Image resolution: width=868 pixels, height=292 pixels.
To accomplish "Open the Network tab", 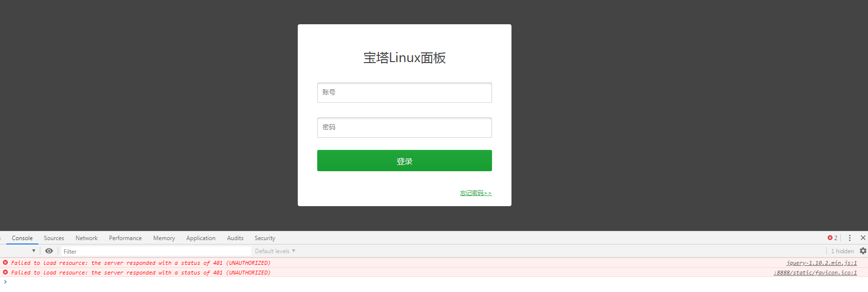I will click(86, 238).
